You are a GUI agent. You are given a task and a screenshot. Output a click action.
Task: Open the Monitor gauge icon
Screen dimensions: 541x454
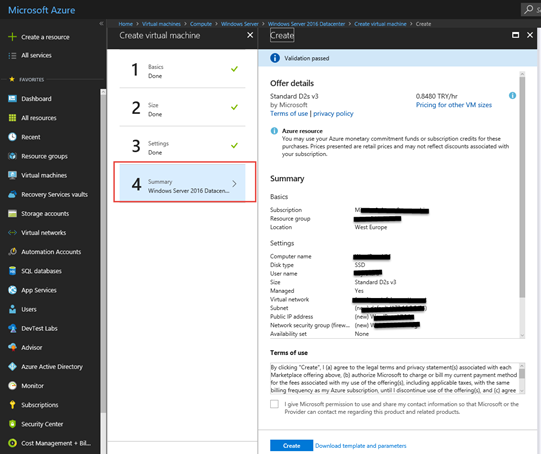tap(12, 386)
